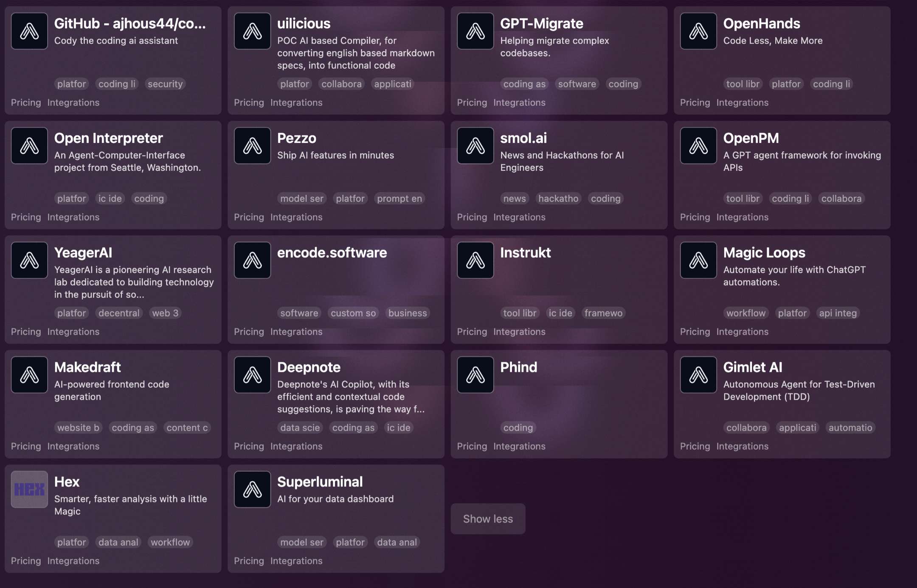Click the automatio tag on Gimlet AI
The image size is (917, 588).
click(x=850, y=428)
